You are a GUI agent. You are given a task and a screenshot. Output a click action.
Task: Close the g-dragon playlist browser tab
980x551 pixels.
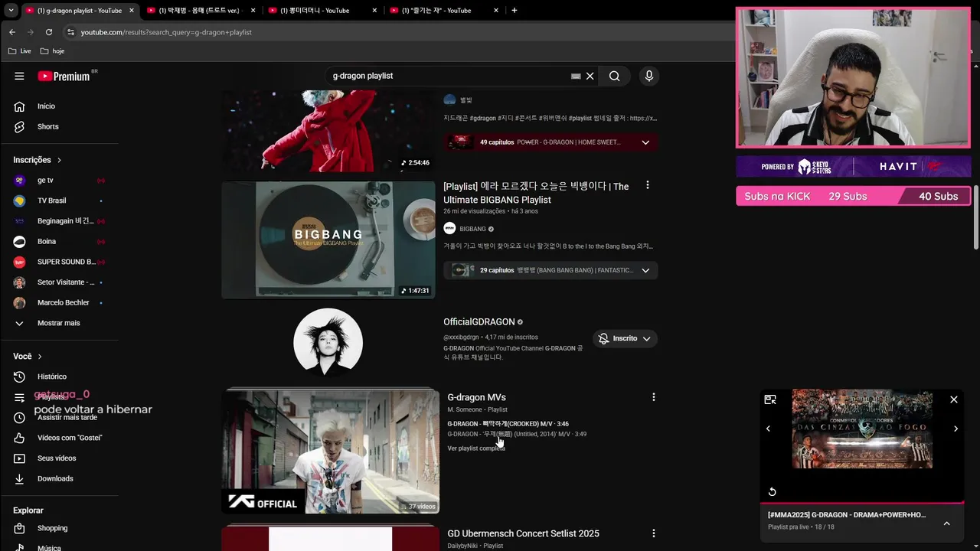point(132,11)
